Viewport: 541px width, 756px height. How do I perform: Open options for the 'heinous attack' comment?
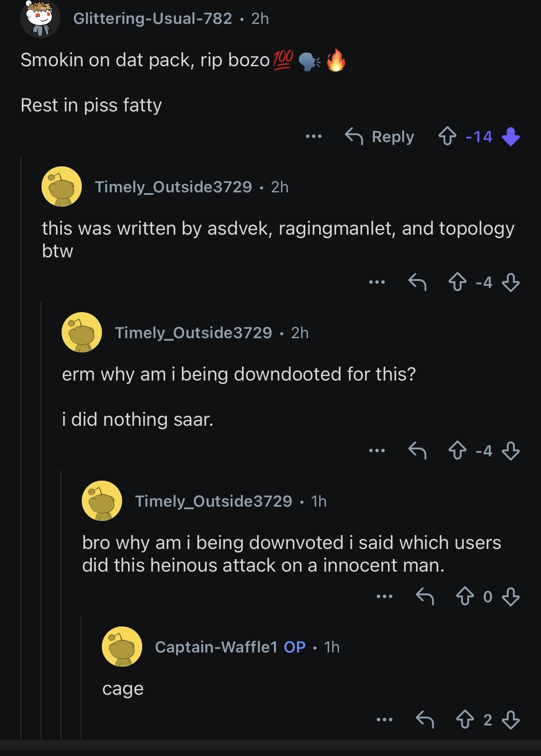[x=385, y=596]
